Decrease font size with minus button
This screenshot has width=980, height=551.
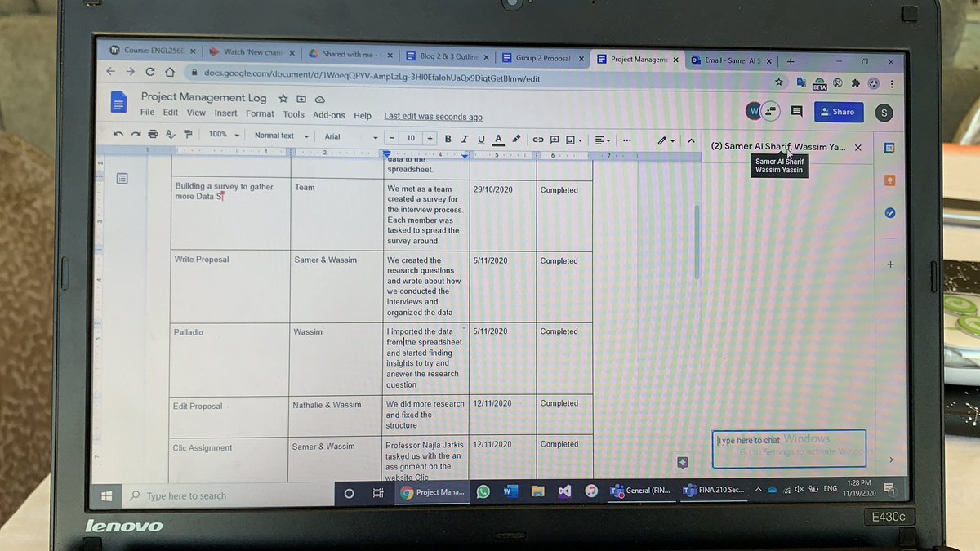[x=393, y=138]
